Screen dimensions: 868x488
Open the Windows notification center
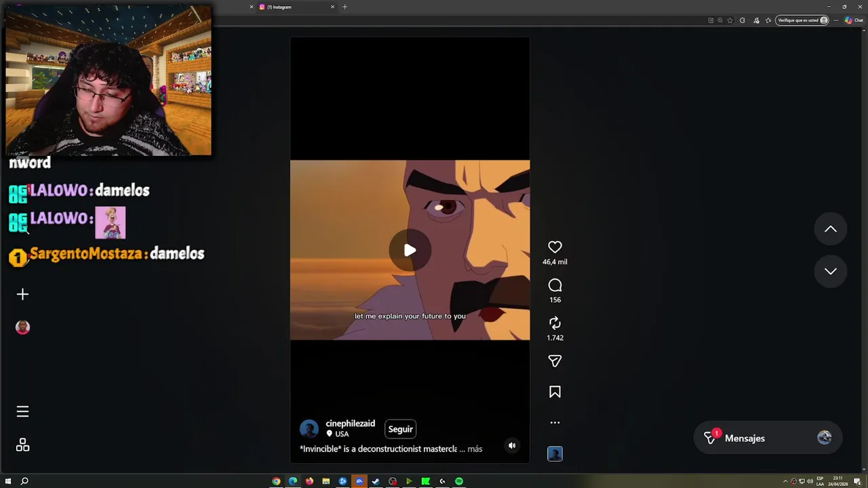857,481
